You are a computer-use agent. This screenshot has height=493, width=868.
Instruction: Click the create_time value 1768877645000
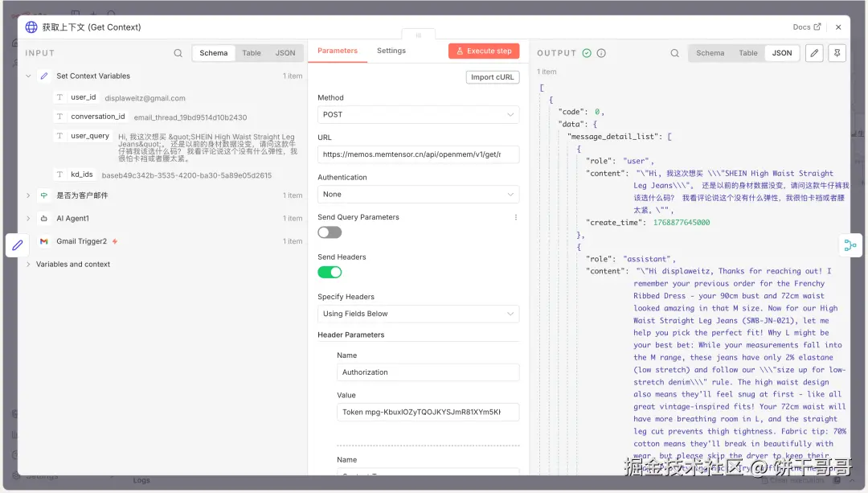coord(682,223)
